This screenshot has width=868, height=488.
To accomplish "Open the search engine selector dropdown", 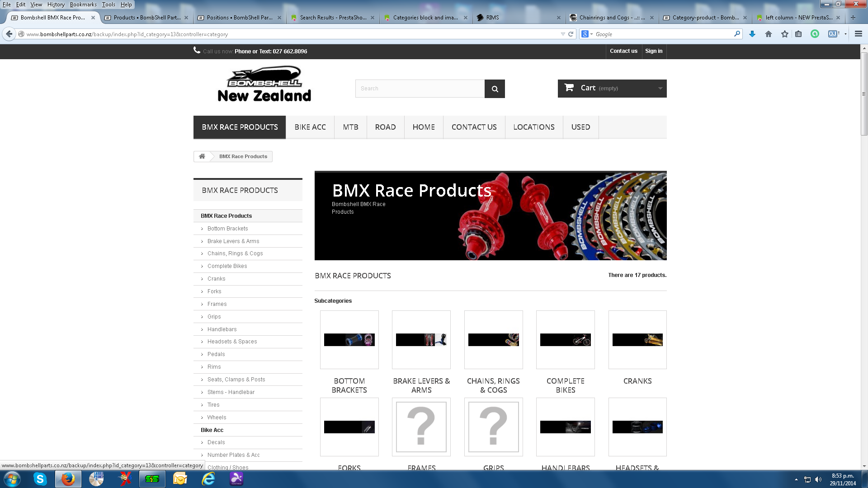I will pos(587,34).
